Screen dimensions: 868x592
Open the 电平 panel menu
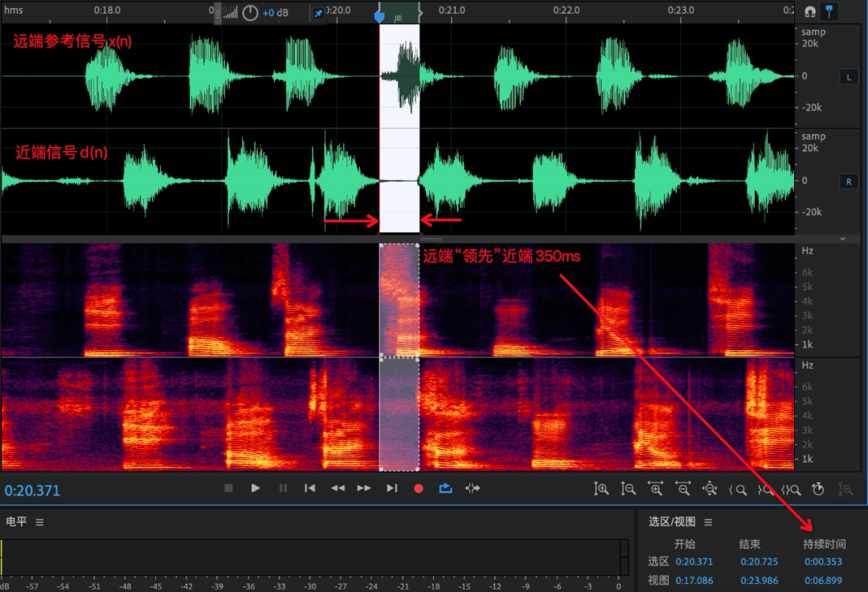(x=39, y=522)
